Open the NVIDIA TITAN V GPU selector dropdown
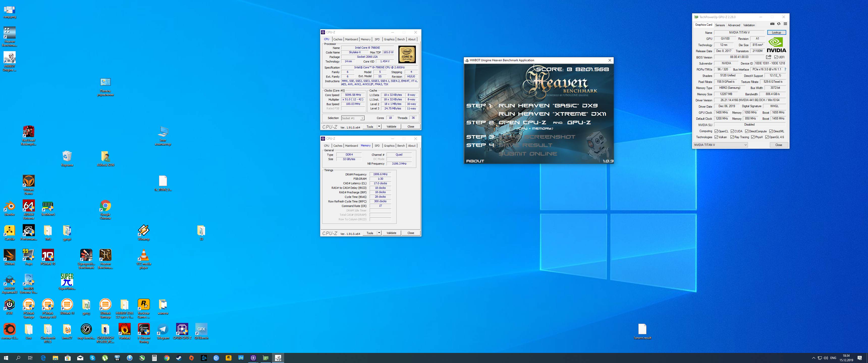Viewport: 868px width, 363px height. point(720,145)
